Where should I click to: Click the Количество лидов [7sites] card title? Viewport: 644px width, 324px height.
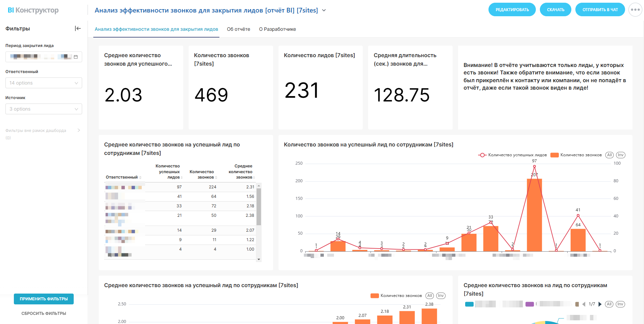(x=319, y=55)
